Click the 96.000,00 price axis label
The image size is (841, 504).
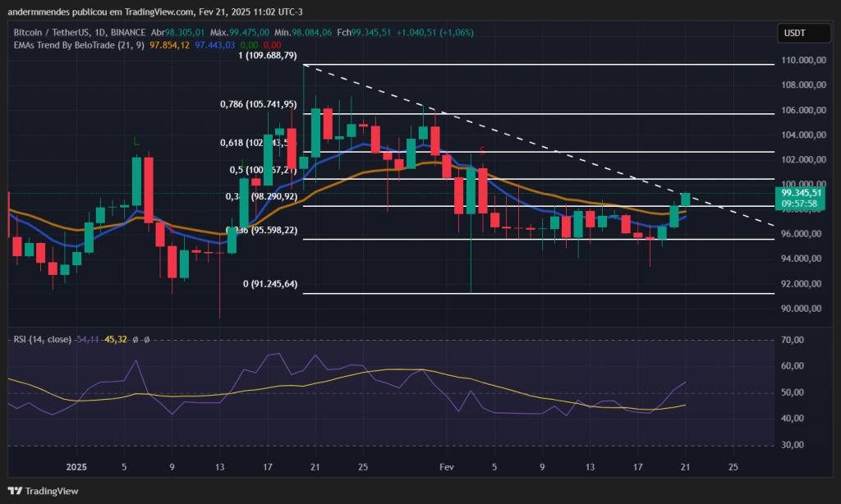pyautogui.click(x=801, y=234)
